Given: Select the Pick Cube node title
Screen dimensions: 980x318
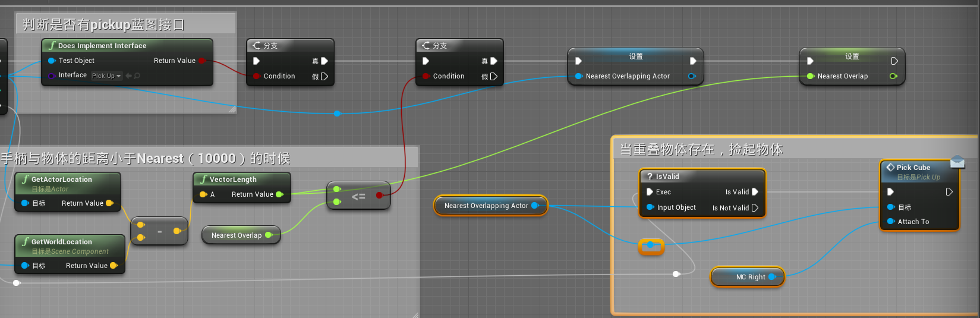Looking at the screenshot, I should click(x=913, y=168).
